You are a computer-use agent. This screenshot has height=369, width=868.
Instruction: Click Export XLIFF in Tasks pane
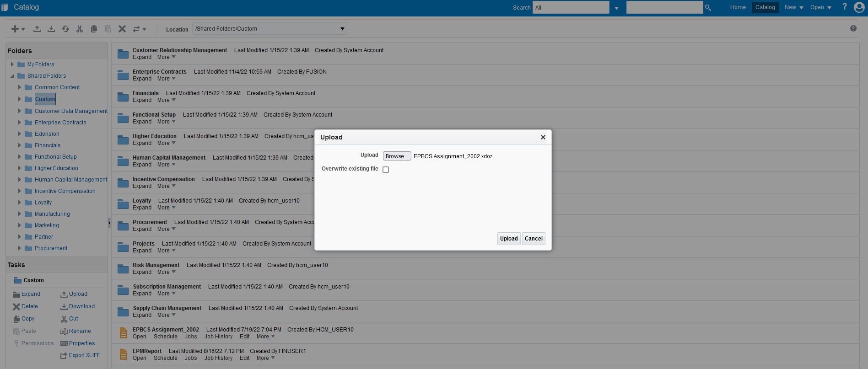click(x=85, y=355)
